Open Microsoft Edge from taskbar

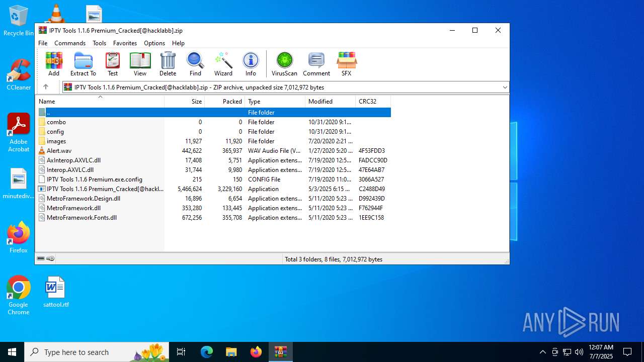click(207, 352)
